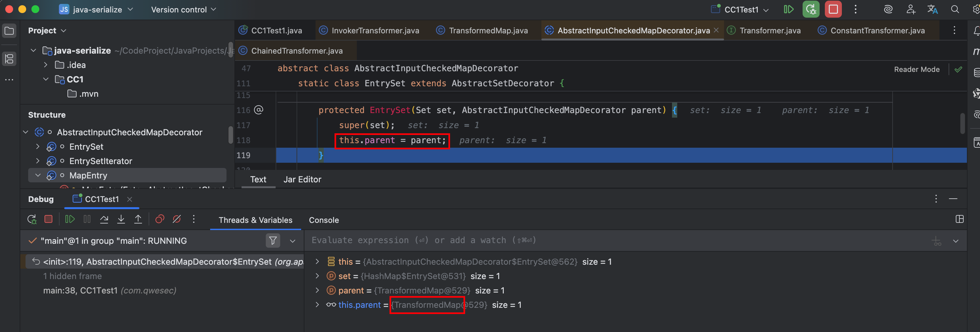Expand the 'set' variable node
The image size is (980, 332).
click(x=317, y=276)
